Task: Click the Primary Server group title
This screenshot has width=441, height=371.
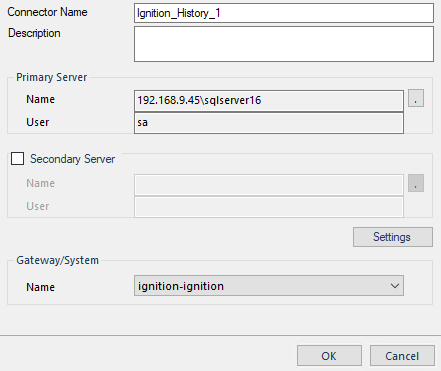Action: 51,77
